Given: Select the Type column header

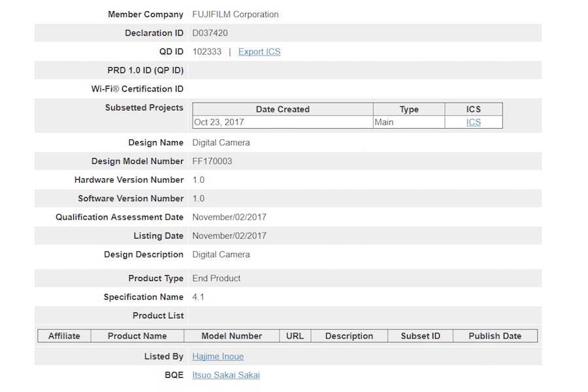Looking at the screenshot, I should click(409, 109).
